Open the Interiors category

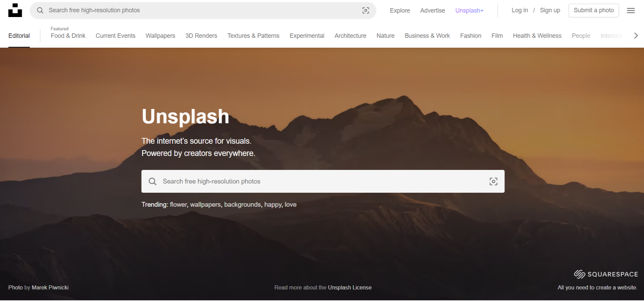click(x=611, y=35)
